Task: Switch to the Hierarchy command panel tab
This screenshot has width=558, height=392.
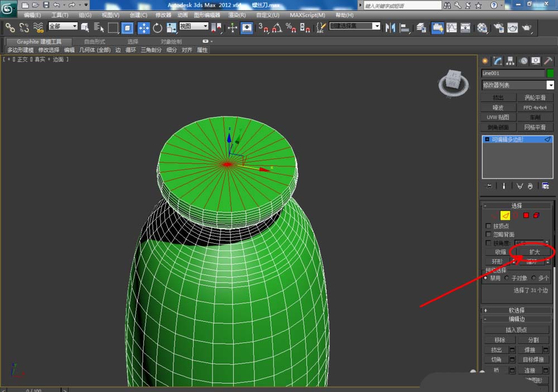Action: 511,61
